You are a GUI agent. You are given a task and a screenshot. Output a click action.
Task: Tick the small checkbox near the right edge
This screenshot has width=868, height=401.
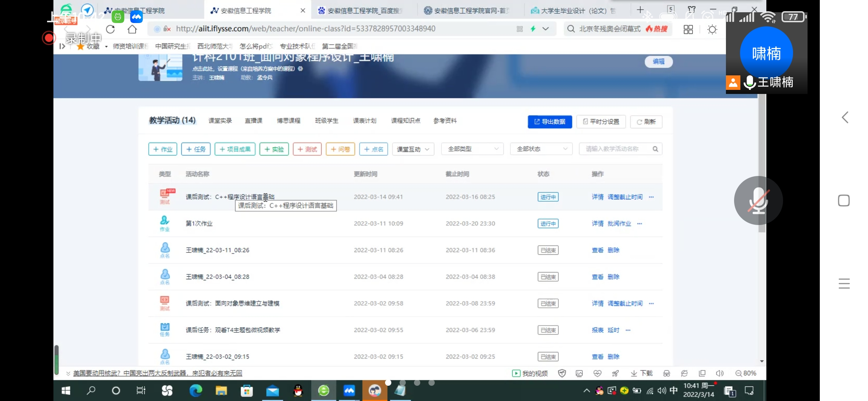point(844,200)
